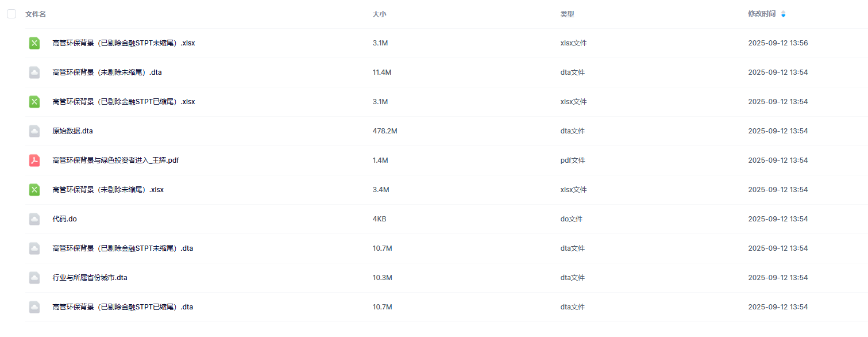Click the xlsx icon for 高管环保背景（未剔除未缩尾）.xlsx
Viewport: 868px width, 337px height.
coord(34,190)
